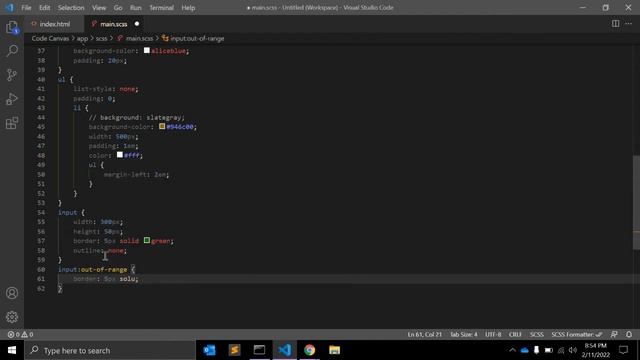Viewport: 640px width, 360px height.
Task: Click the VS Code logo icon
Action: (x=9, y=7)
